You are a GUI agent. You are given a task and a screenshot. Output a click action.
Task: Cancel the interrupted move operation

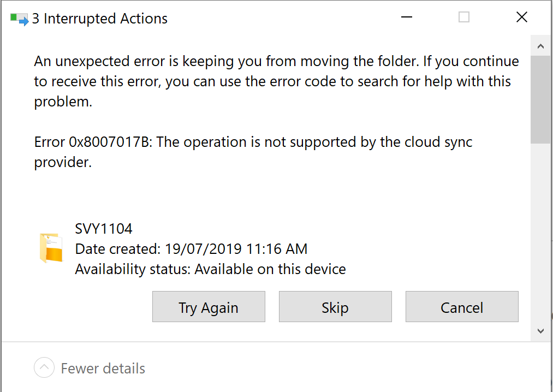[461, 307]
